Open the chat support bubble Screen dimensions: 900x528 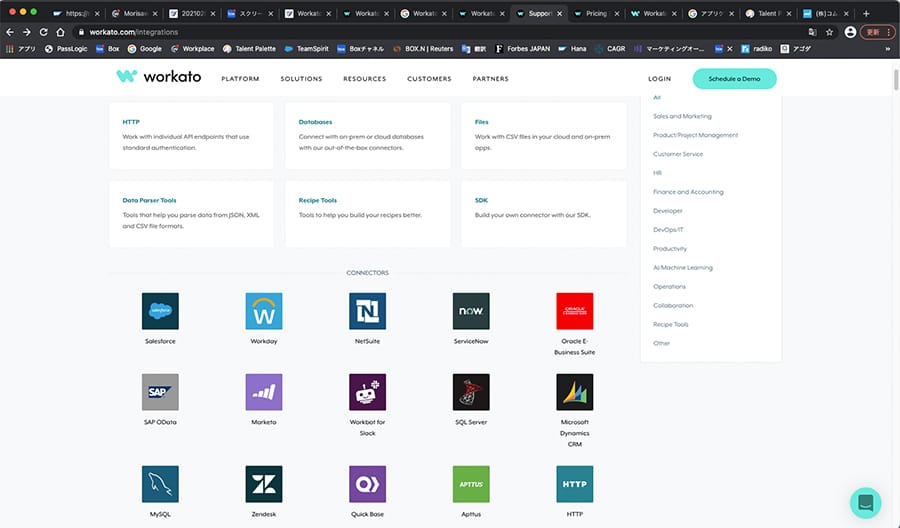click(865, 503)
